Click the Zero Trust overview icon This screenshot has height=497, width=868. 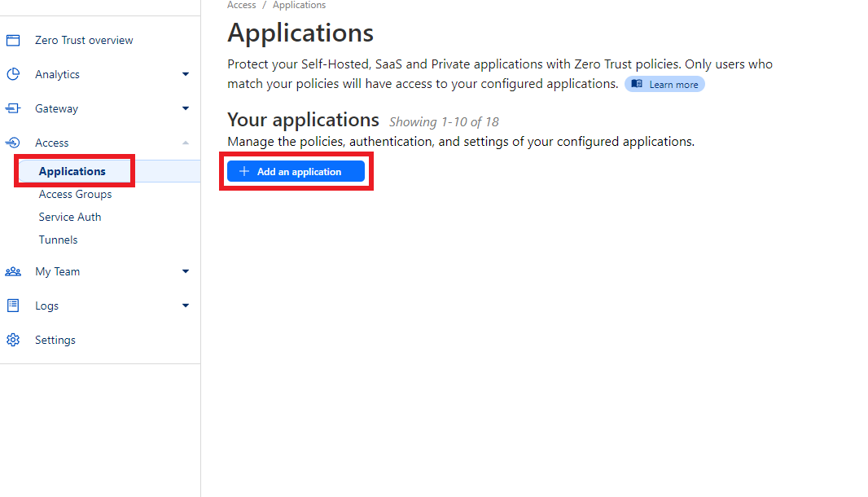coord(13,39)
